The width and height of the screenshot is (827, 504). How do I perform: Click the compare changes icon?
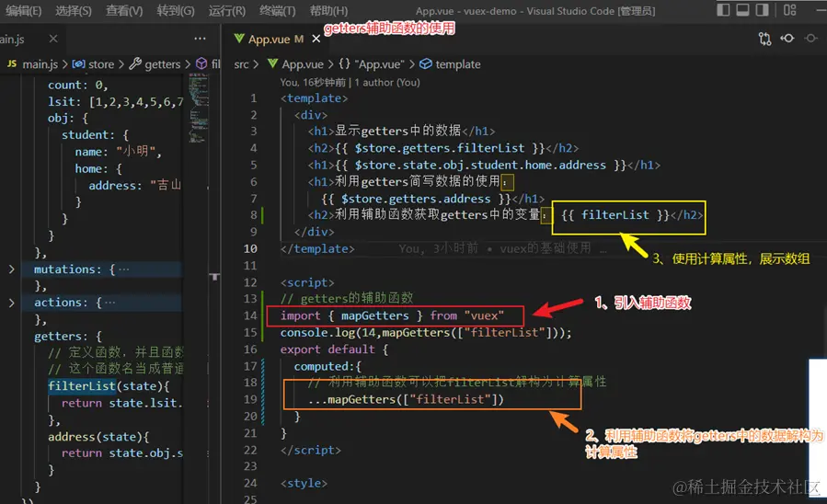tap(764, 39)
